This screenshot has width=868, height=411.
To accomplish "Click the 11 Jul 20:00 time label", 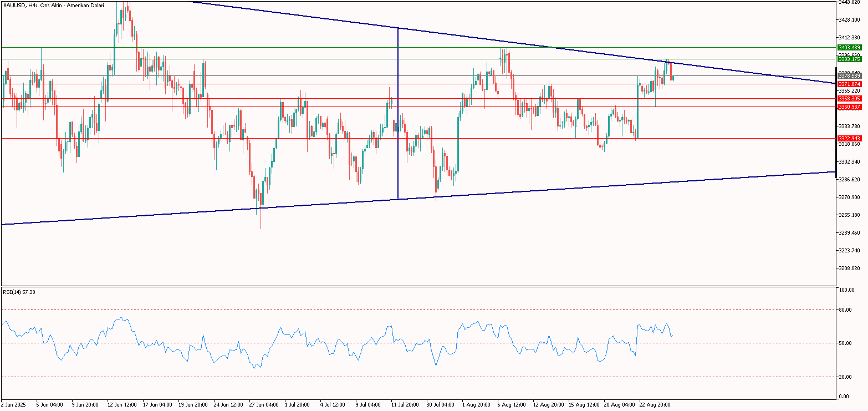I will click(406, 404).
